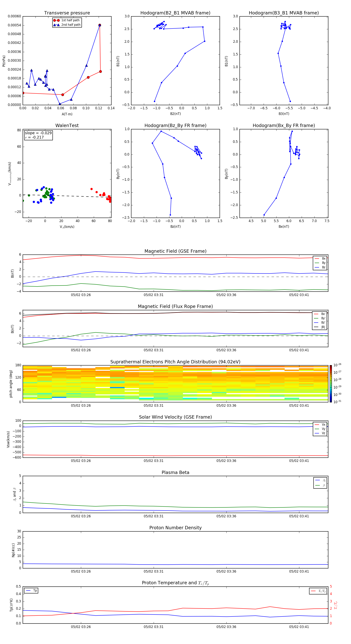Screen dimensions: 351x644
Task: Click the 'Magnetic Field (GSE Frame)' title
Action: pyautogui.click(x=175, y=251)
